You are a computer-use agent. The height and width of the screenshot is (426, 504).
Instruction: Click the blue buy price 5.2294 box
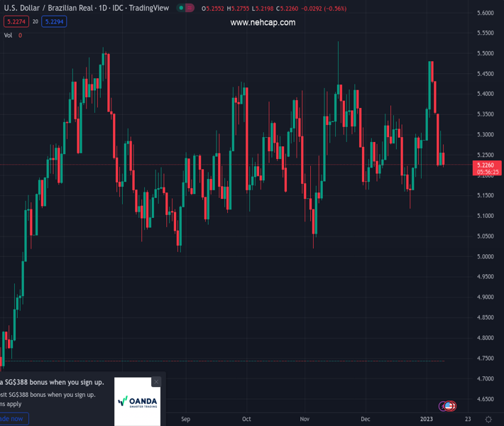(54, 22)
